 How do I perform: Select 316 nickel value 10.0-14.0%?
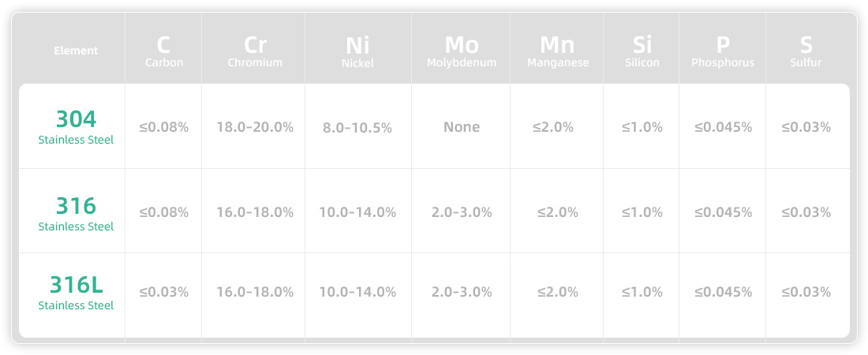(x=357, y=212)
